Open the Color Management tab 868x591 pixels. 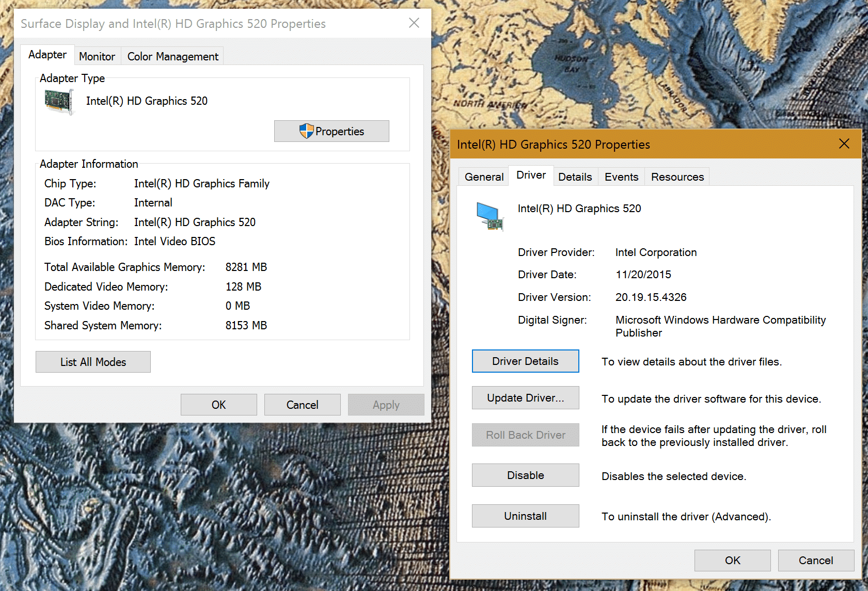[x=173, y=56]
